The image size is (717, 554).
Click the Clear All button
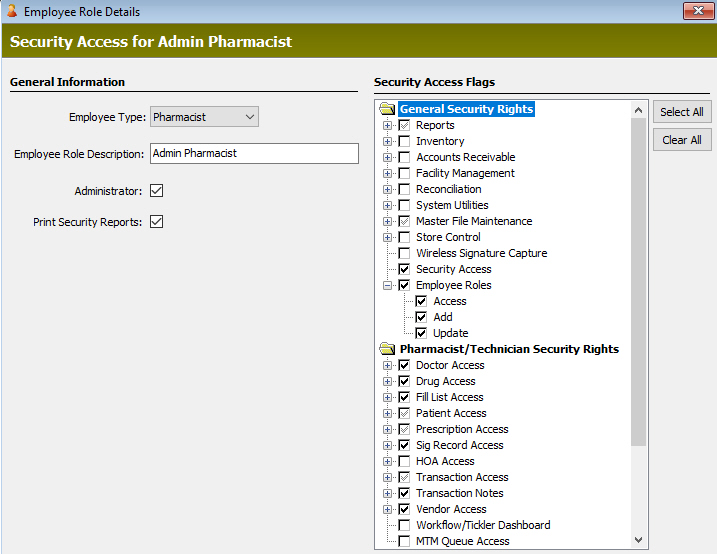pyautogui.click(x=681, y=140)
